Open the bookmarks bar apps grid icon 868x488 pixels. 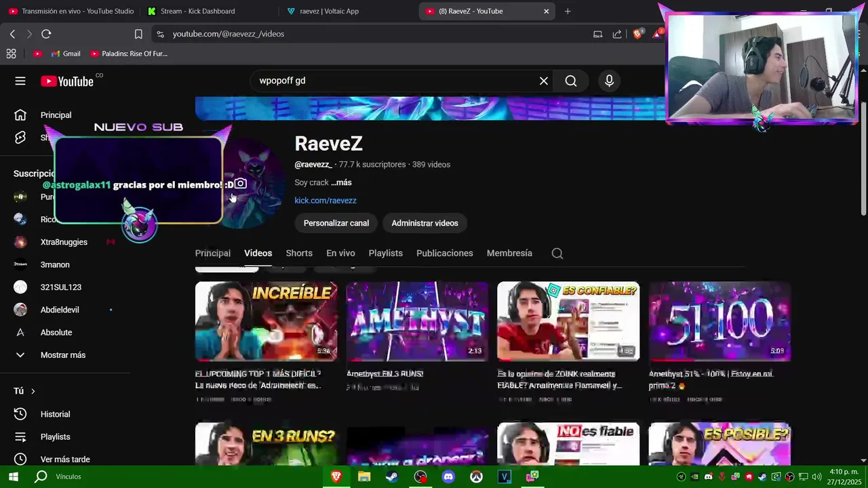[11, 54]
